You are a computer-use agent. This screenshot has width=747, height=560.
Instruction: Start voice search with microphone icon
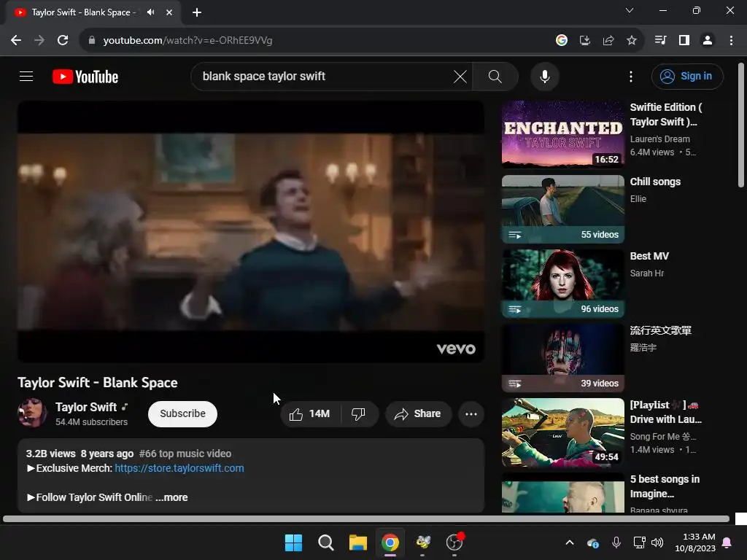coord(544,76)
